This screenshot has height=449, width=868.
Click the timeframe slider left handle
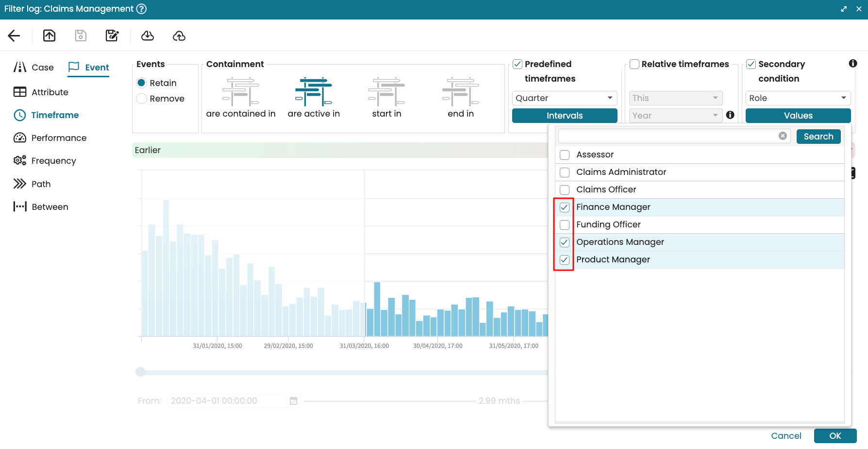point(140,372)
